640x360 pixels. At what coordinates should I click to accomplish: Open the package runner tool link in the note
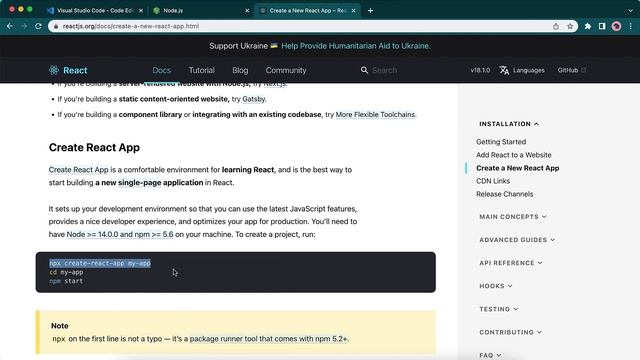click(269, 339)
